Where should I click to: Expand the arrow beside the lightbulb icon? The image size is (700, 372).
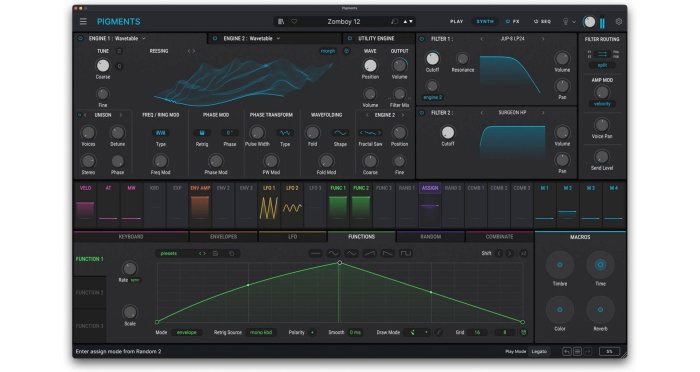[x=574, y=21]
